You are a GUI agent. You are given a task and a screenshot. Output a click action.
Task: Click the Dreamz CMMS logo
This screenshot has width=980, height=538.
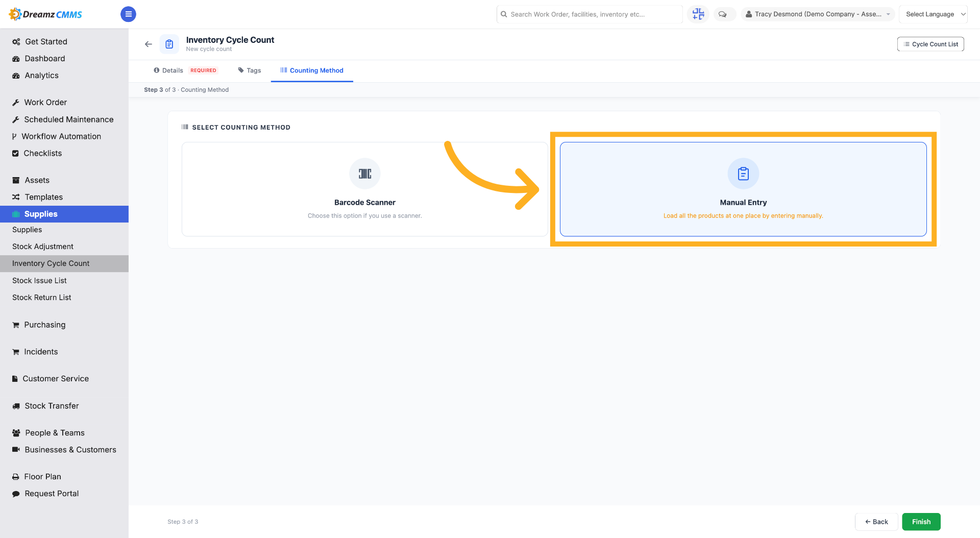pyautogui.click(x=45, y=14)
